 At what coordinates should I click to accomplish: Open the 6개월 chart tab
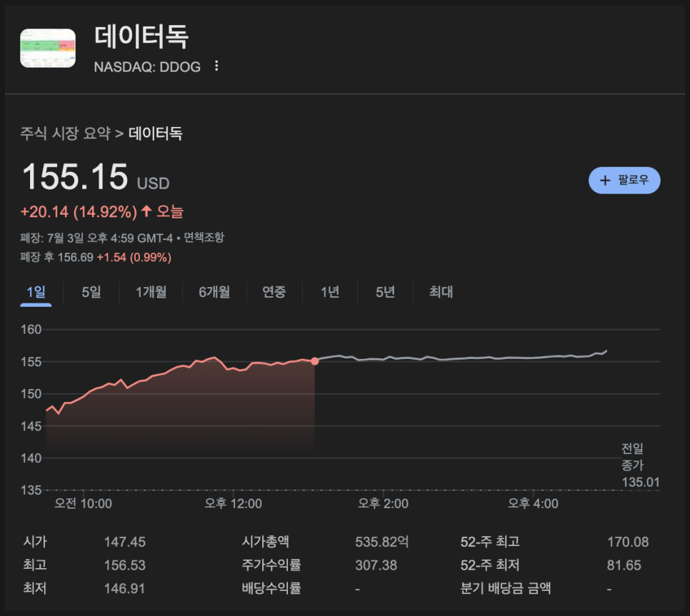click(214, 292)
